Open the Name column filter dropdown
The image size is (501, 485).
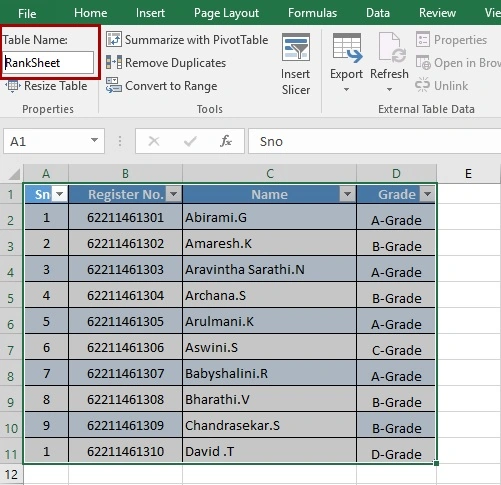347,194
